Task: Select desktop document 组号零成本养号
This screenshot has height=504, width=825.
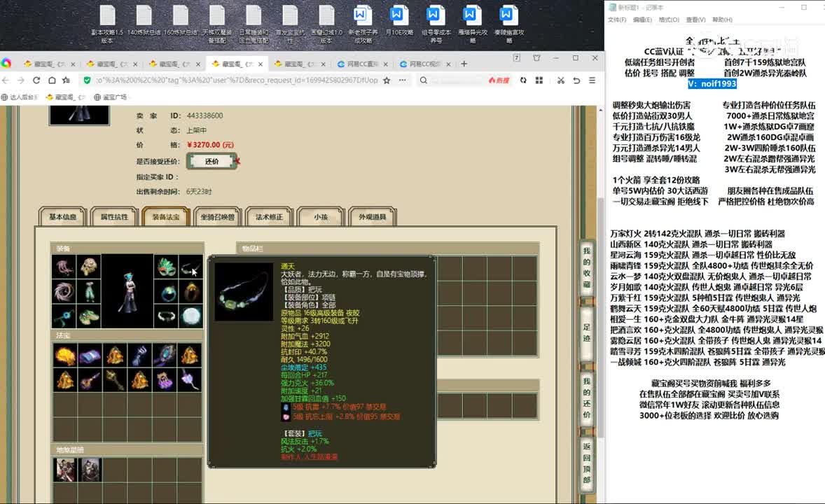Action: pyautogui.click(x=436, y=24)
